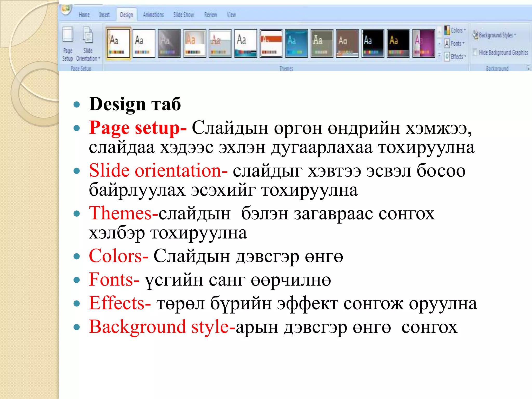532x399 pixels.
Task: Apply the purple gradient theme thumbnail
Action: pyautogui.click(x=424, y=43)
